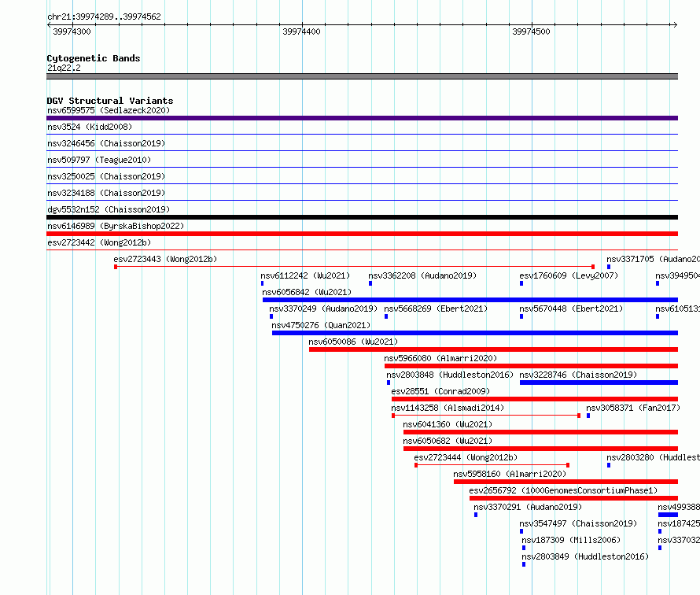Click the nsv3370249 (Audano2019) marker
The image size is (700, 595).
pos(271,316)
